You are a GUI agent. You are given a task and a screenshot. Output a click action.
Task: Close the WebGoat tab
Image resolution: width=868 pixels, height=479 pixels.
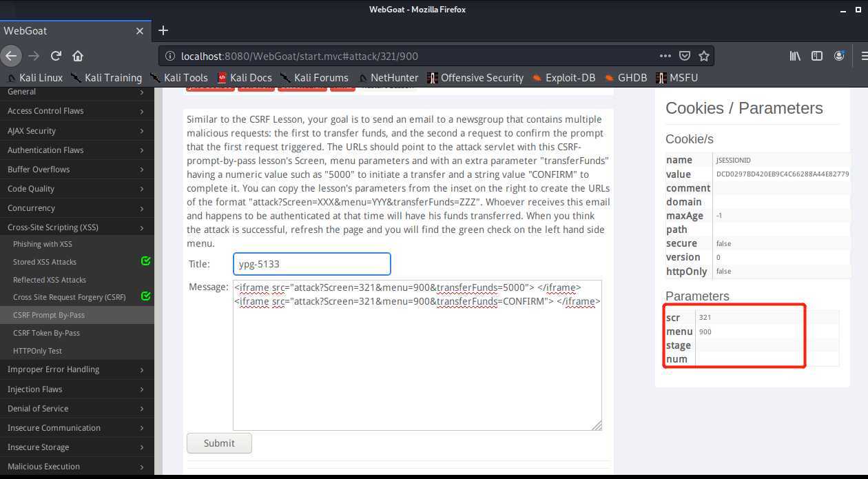coord(140,31)
